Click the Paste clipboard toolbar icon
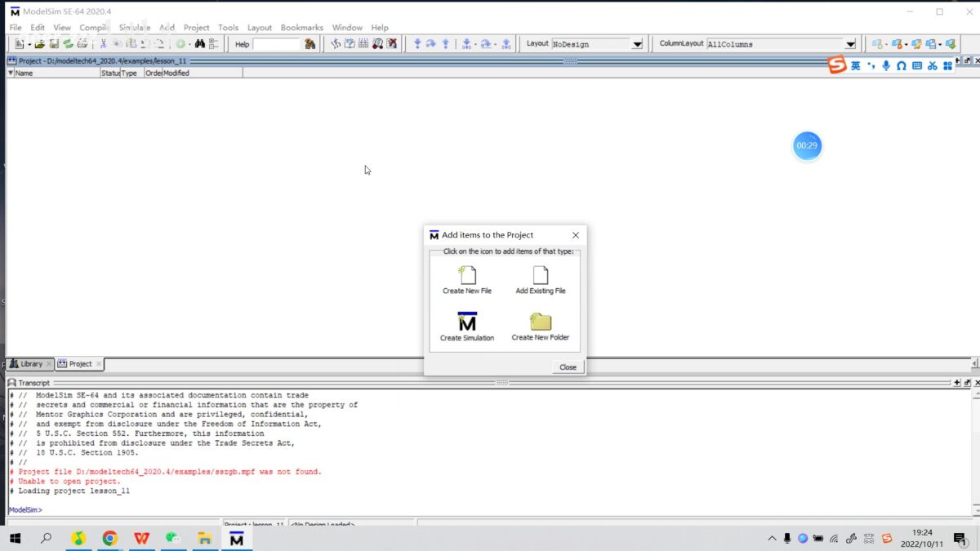The image size is (980, 551). pyautogui.click(x=131, y=44)
